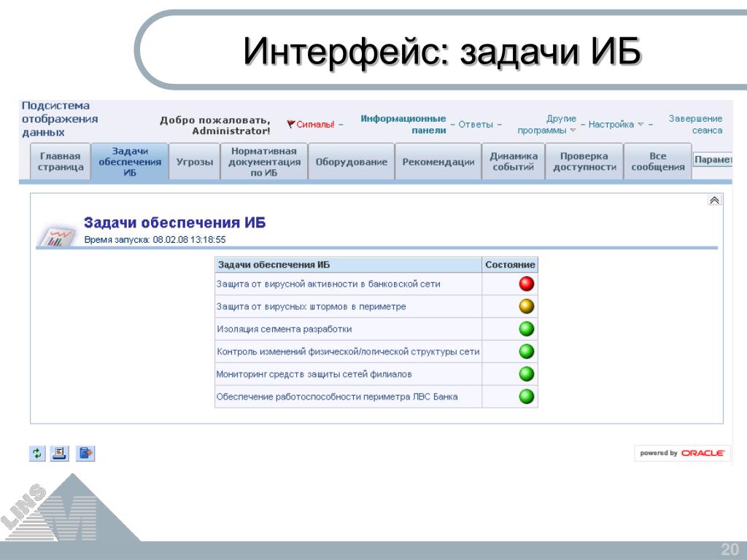Click the powered by Oracle logo
Screen dimensions: 747x560
[x=682, y=453]
